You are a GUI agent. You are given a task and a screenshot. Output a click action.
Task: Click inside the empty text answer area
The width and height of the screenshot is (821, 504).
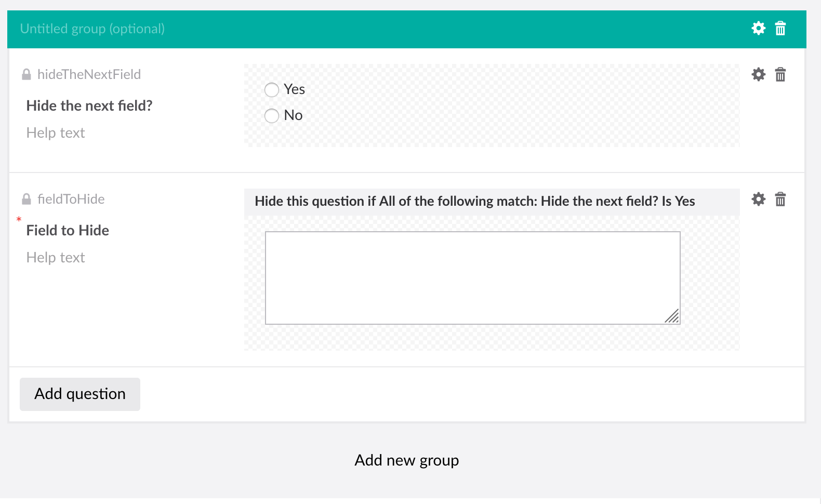472,277
